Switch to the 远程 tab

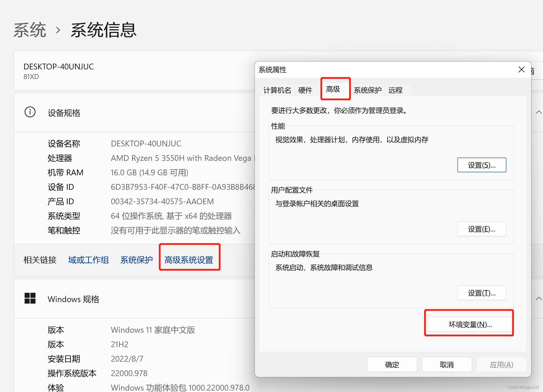click(395, 90)
